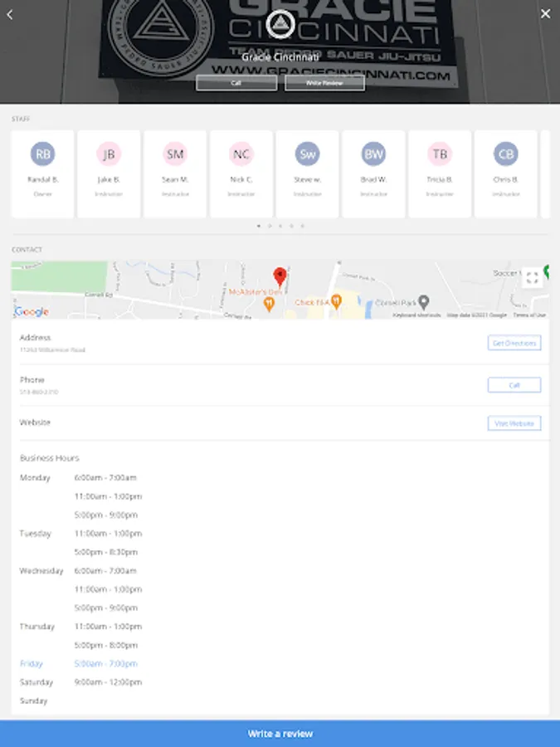Viewport: 560px width, 747px height.
Task: Go to fourth staff carousel page dot
Action: 291,226
